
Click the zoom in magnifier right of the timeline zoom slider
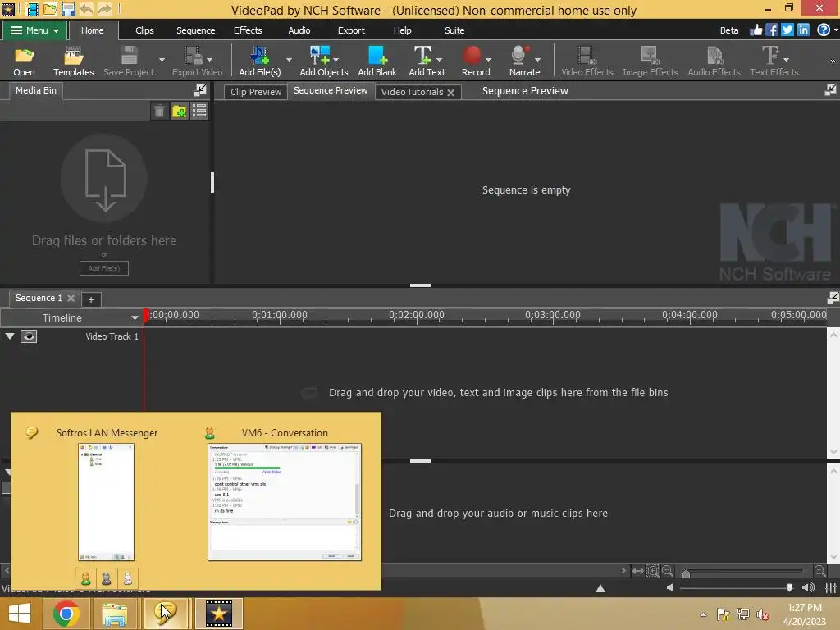click(819, 571)
